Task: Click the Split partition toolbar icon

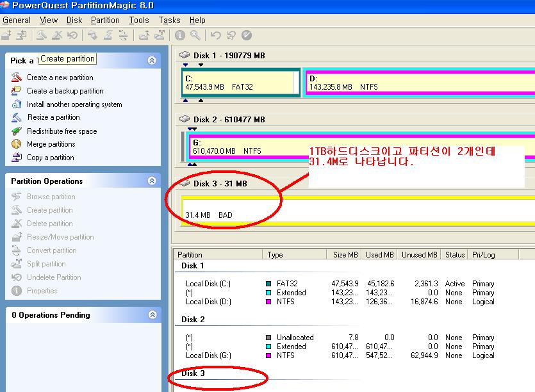Action: (x=160, y=35)
